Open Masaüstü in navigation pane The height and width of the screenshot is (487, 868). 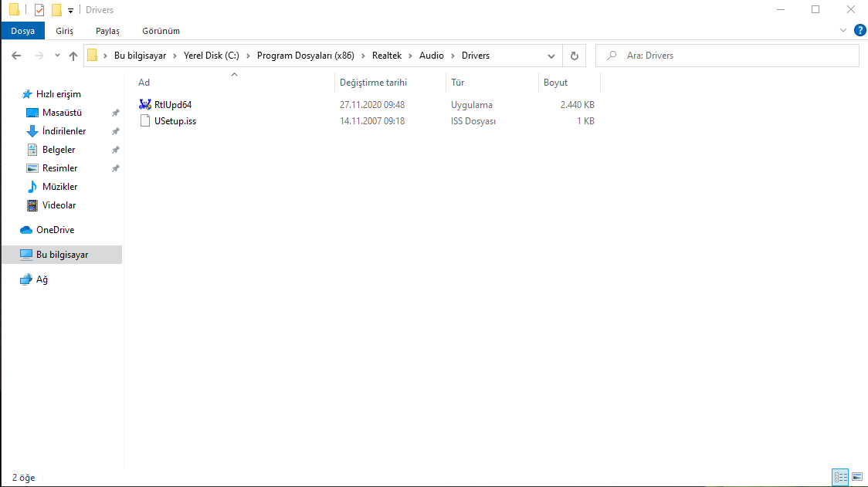point(62,113)
